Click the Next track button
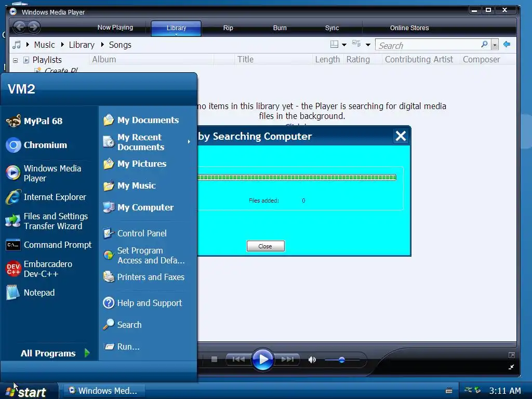Screen dimensions: 532x399 click(x=287, y=359)
